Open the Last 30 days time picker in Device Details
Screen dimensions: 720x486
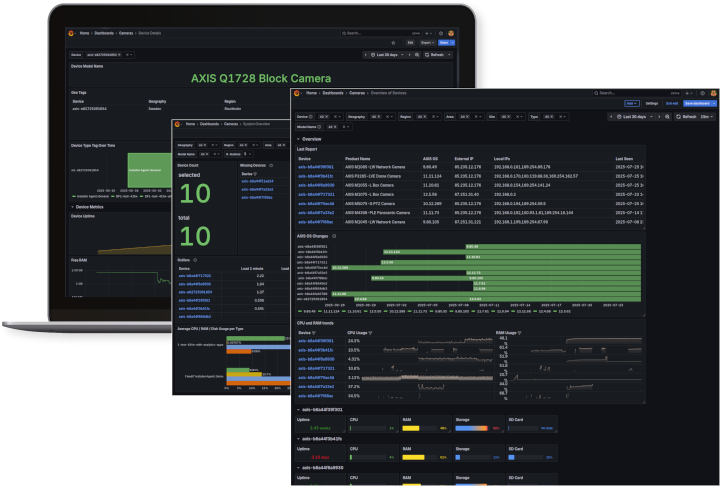[387, 55]
